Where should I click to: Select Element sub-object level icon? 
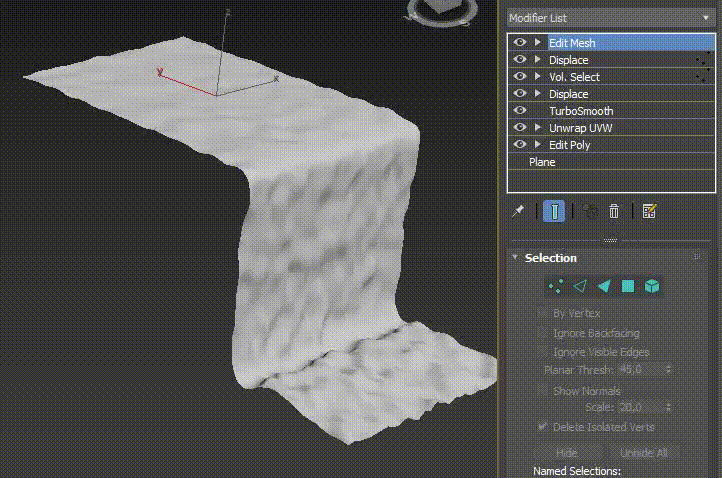pos(652,287)
